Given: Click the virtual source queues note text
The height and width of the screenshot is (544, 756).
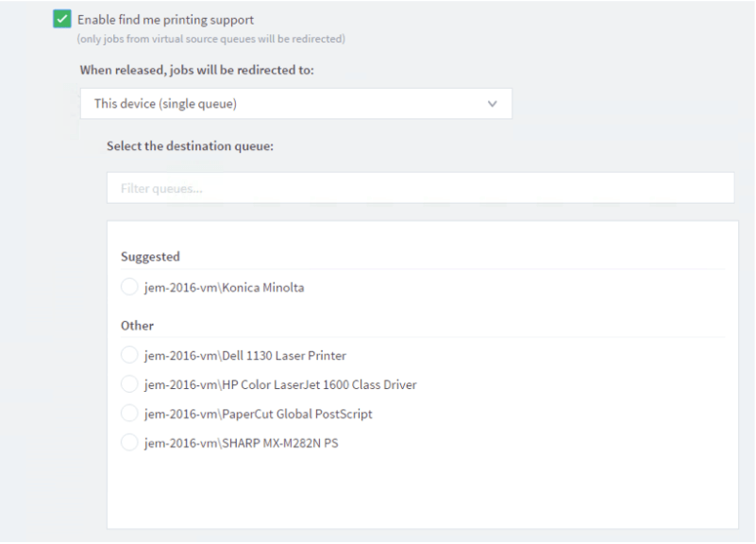Looking at the screenshot, I should point(211,39).
